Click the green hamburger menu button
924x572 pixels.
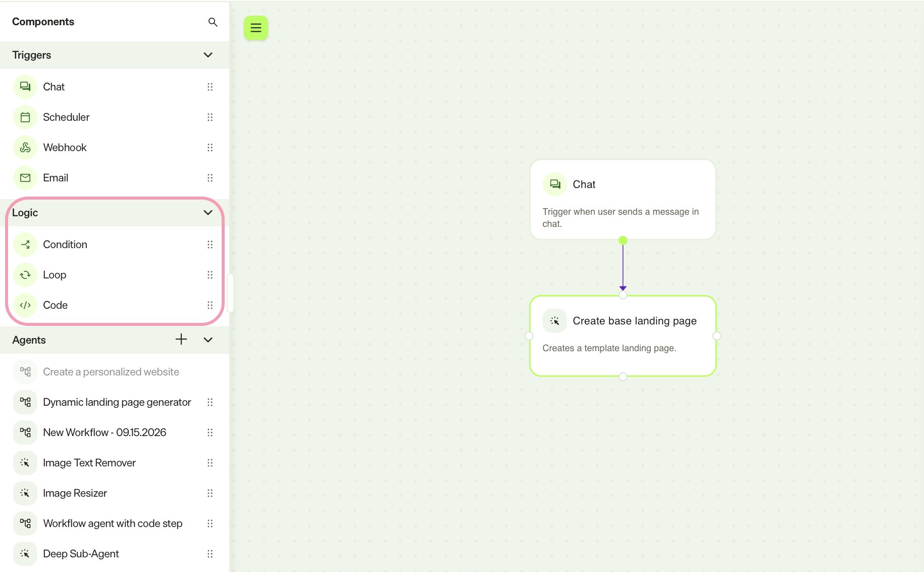coord(256,28)
